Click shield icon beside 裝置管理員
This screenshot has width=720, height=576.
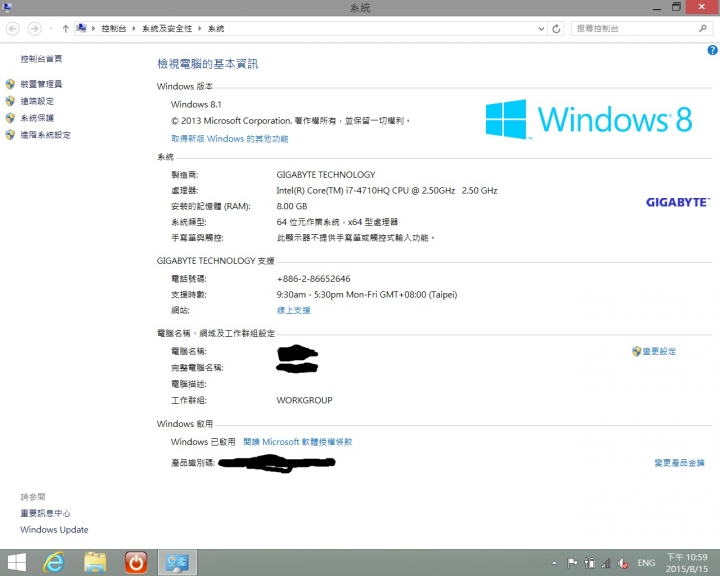pyautogui.click(x=10, y=84)
